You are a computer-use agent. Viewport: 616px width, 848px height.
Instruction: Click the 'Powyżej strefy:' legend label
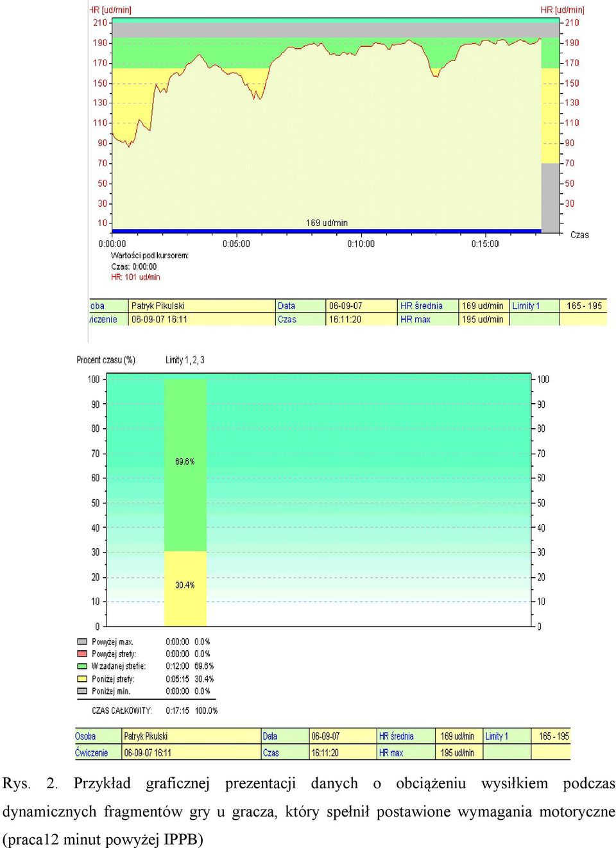(x=114, y=654)
